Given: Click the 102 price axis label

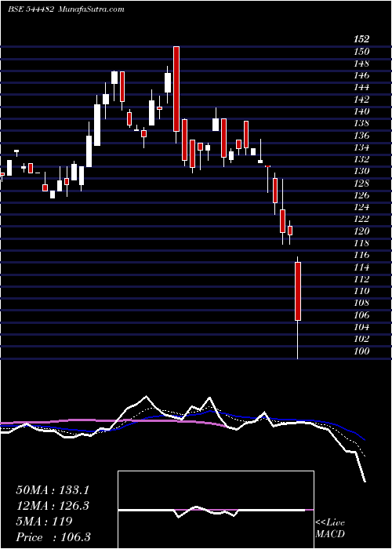Looking at the screenshot, I should 361,339.
